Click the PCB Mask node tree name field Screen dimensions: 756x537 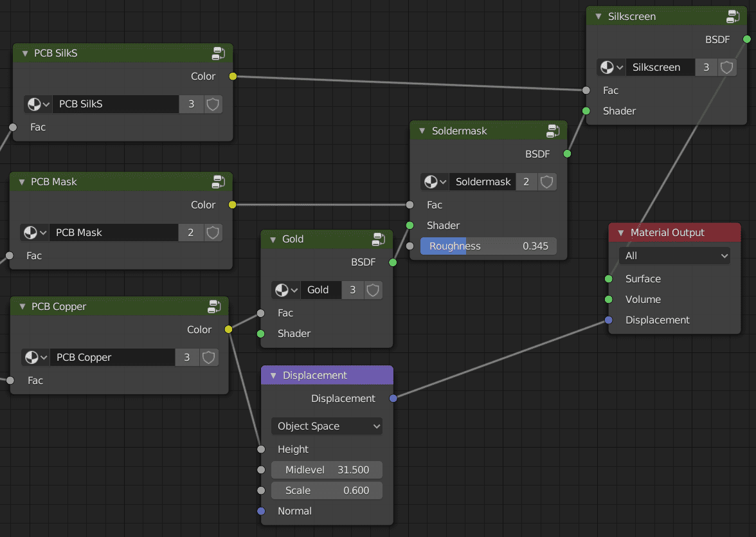tap(114, 233)
